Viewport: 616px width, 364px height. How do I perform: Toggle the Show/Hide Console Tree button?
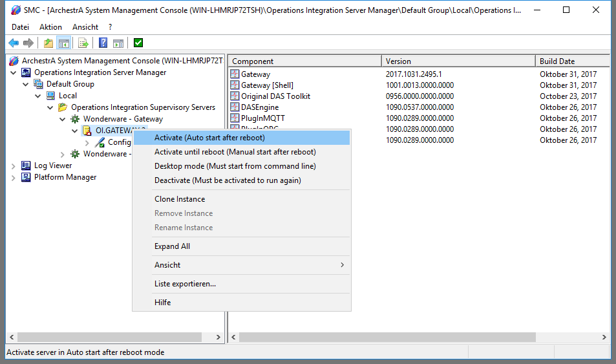[63, 43]
